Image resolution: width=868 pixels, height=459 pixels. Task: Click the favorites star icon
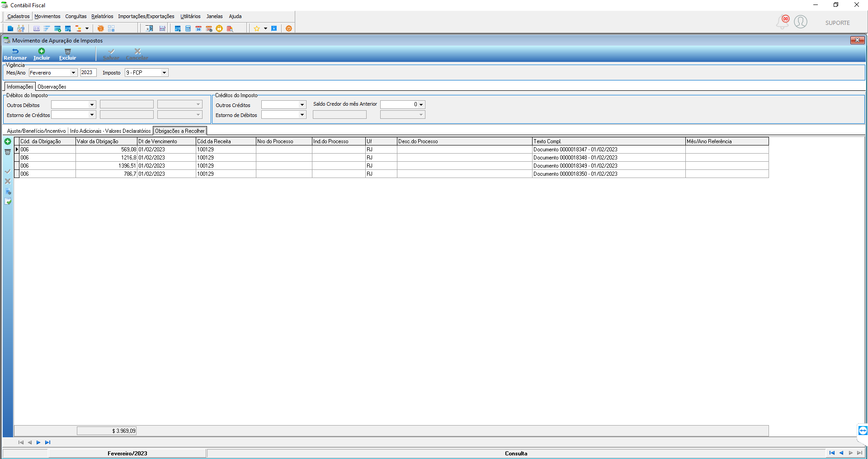click(x=257, y=28)
